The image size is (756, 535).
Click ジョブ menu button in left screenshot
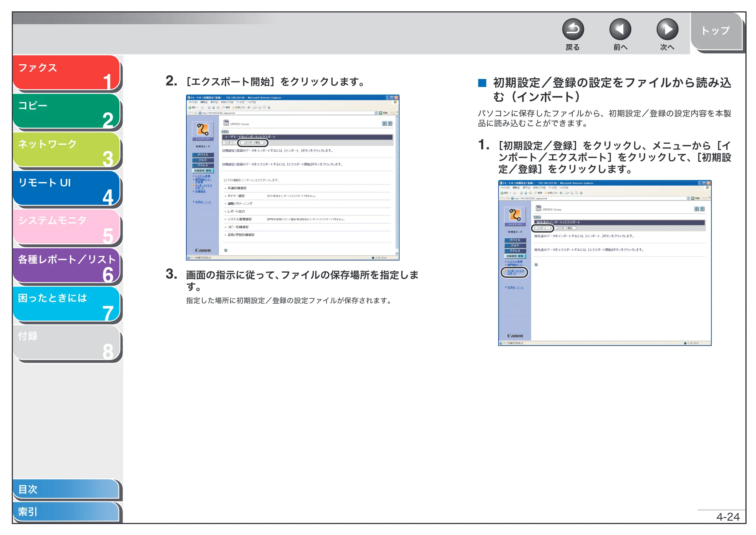tap(203, 160)
